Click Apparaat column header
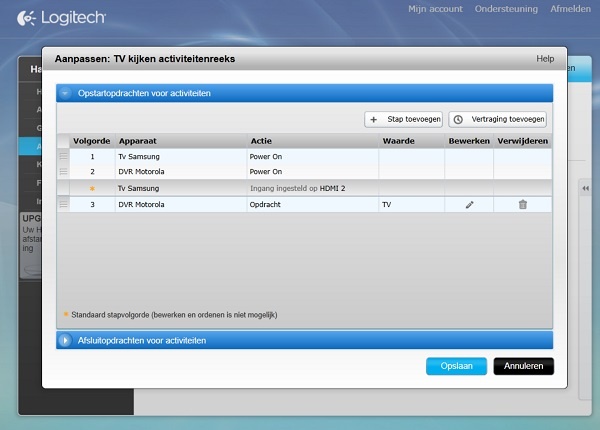 coord(181,141)
